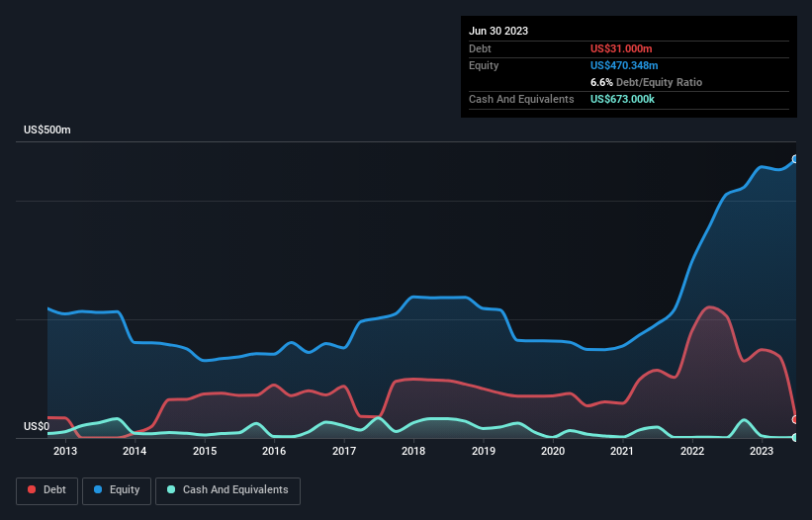Viewport: 812px width, 520px height.
Task: Click the US$0 axis label
Action: point(37,426)
